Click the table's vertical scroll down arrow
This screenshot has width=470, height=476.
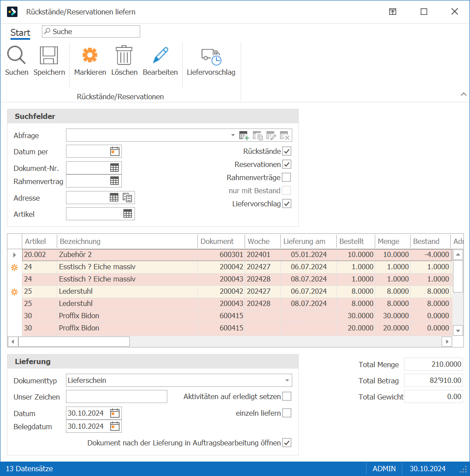[458, 330]
